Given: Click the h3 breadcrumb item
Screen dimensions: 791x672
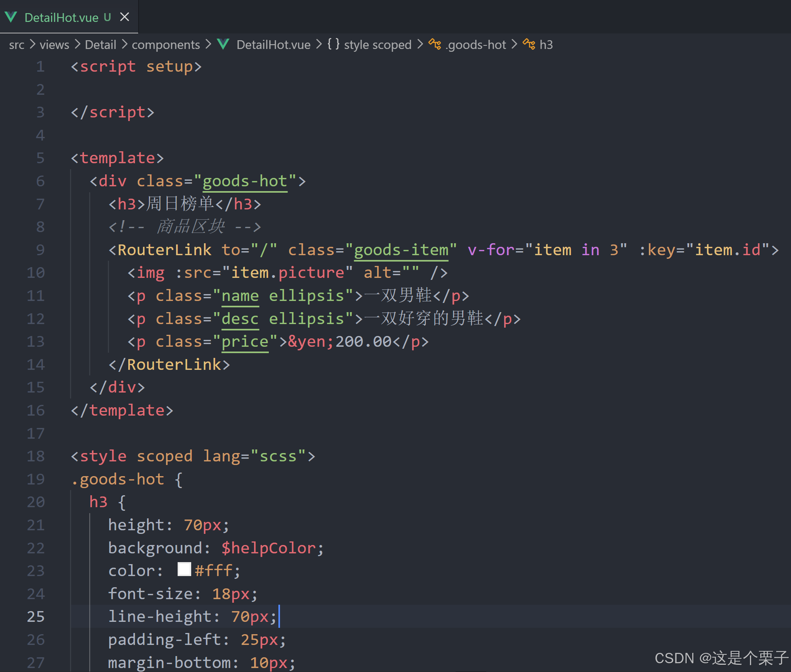Looking at the screenshot, I should click(546, 45).
